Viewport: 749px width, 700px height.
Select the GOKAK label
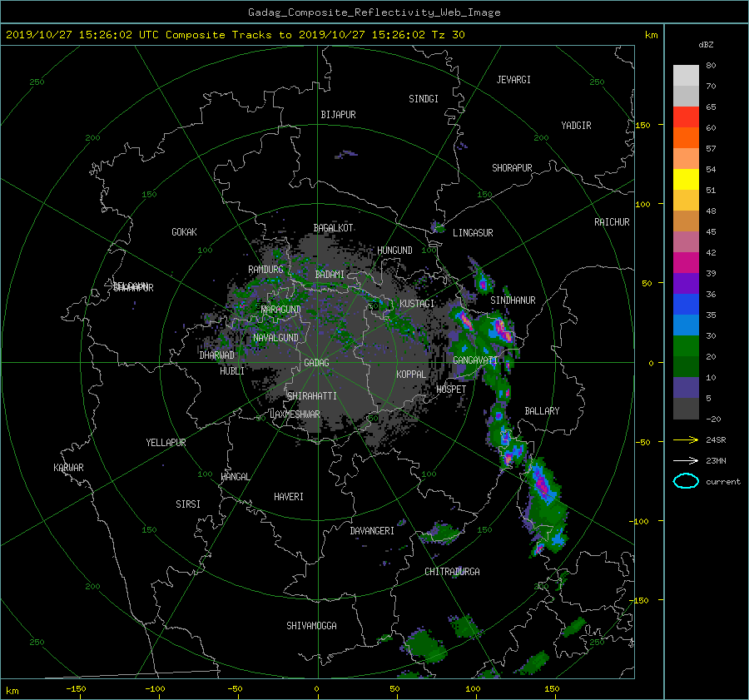[184, 232]
